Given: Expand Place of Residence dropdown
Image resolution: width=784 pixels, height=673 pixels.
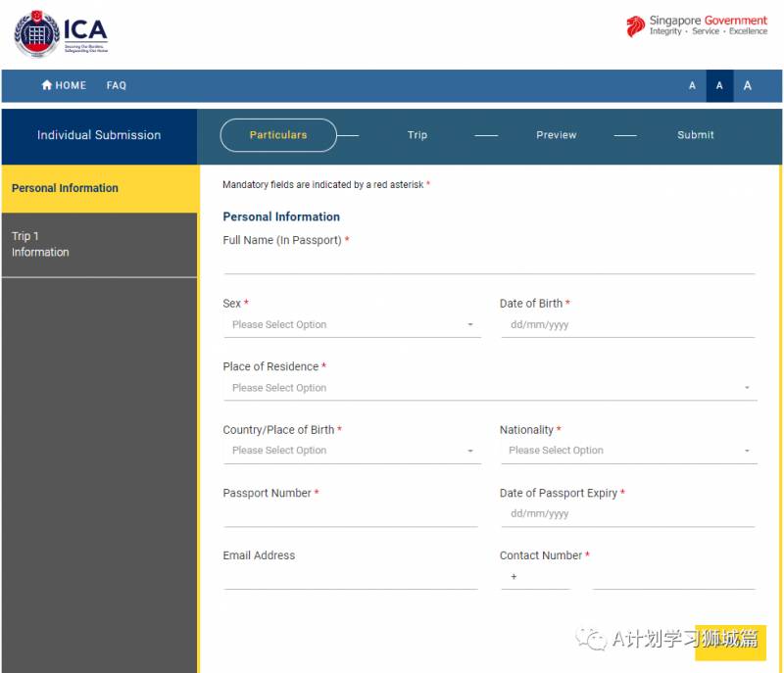Looking at the screenshot, I should 489,388.
